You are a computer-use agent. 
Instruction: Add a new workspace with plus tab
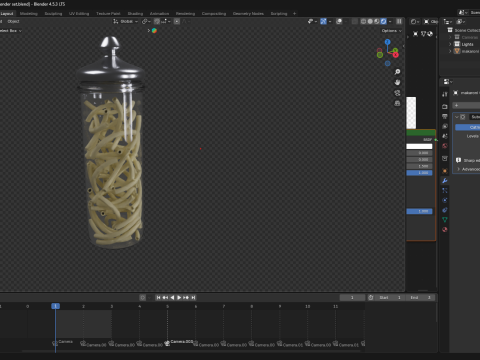294,14
